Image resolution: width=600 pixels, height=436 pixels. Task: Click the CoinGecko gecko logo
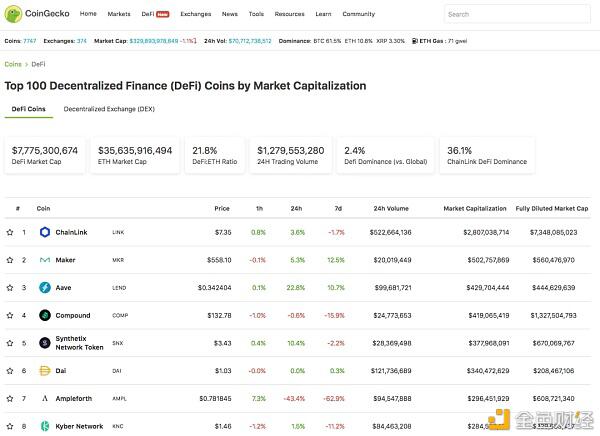[x=13, y=14]
